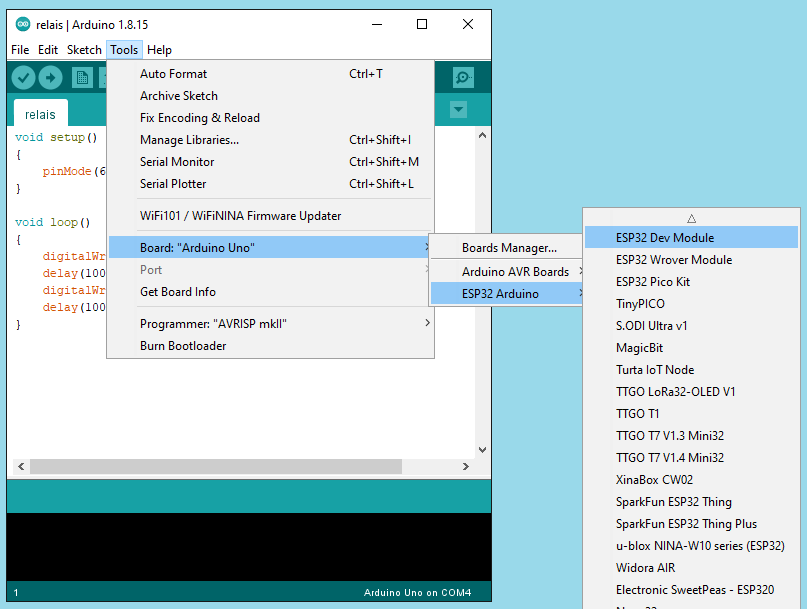Viewport: 807px width, 609px height.
Task: Select Turta IoT Node board
Action: tap(691, 370)
